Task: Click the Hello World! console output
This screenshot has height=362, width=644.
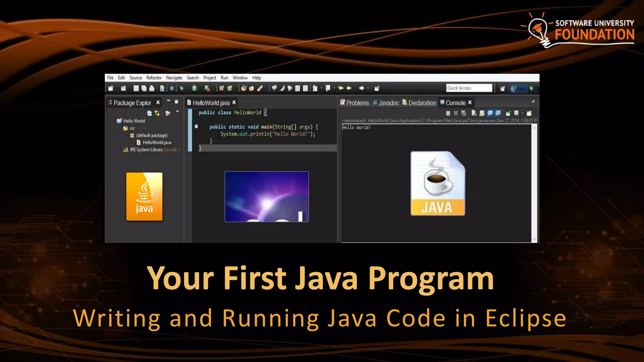Action: (x=356, y=128)
